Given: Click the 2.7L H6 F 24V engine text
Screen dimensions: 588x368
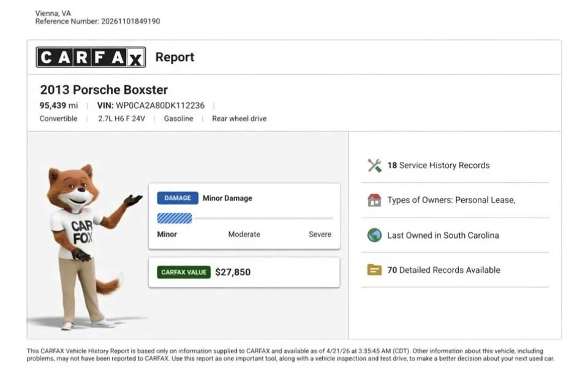Looking at the screenshot, I should (x=121, y=118).
